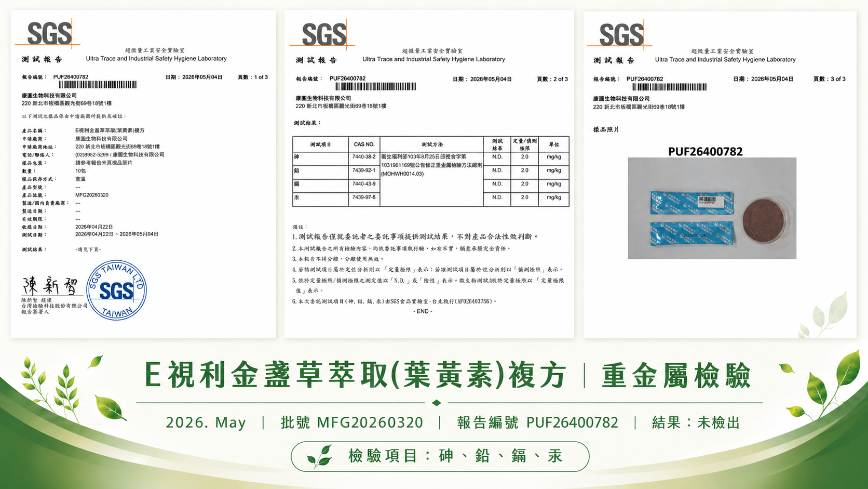Screen dimensions: 868x489
Task: Click the 鎘 row label in the table
Action: (296, 184)
